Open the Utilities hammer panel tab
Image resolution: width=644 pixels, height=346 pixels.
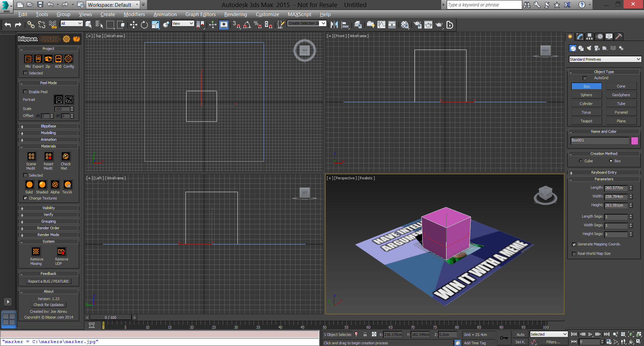click(x=619, y=37)
